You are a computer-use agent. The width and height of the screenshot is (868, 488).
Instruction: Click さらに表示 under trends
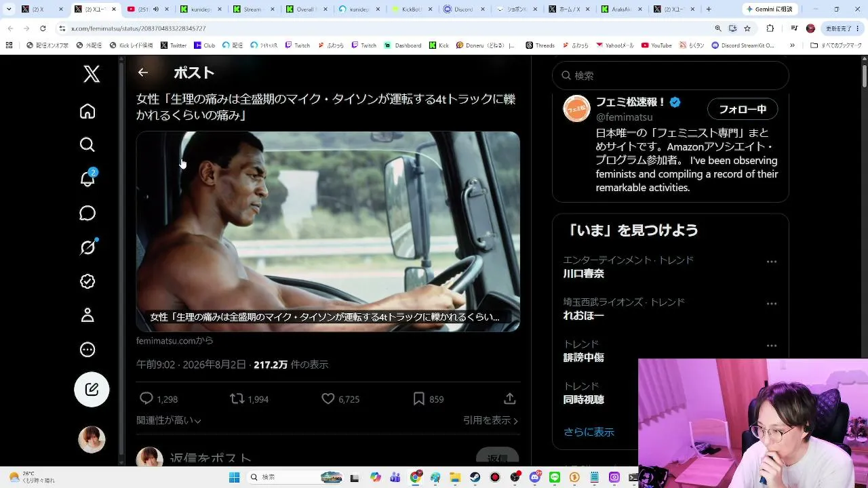(x=589, y=432)
